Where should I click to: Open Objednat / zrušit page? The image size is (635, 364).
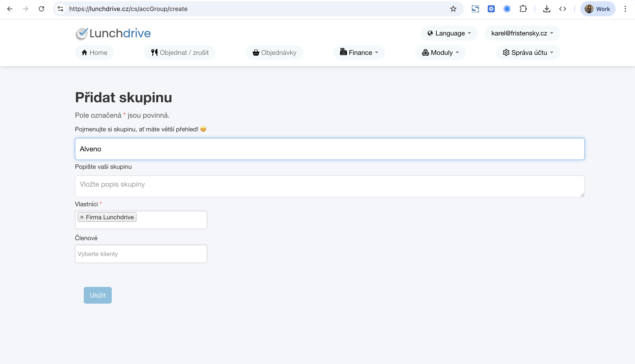click(x=179, y=52)
